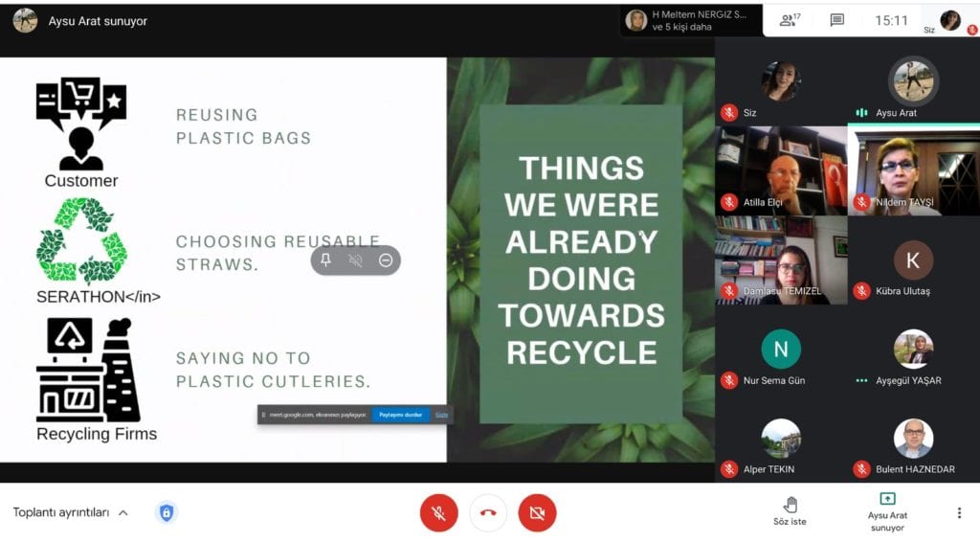Raise hand with Söz iste
This screenshot has width=980, height=543.
click(790, 511)
